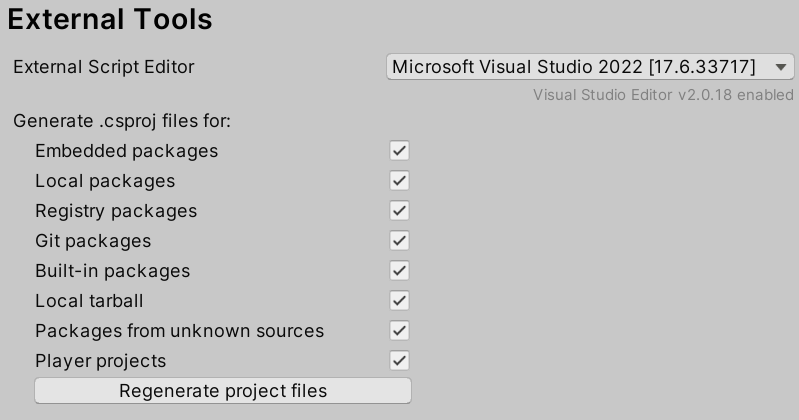
Task: Uncheck the Embedded packages checkbox
Action: pos(400,151)
